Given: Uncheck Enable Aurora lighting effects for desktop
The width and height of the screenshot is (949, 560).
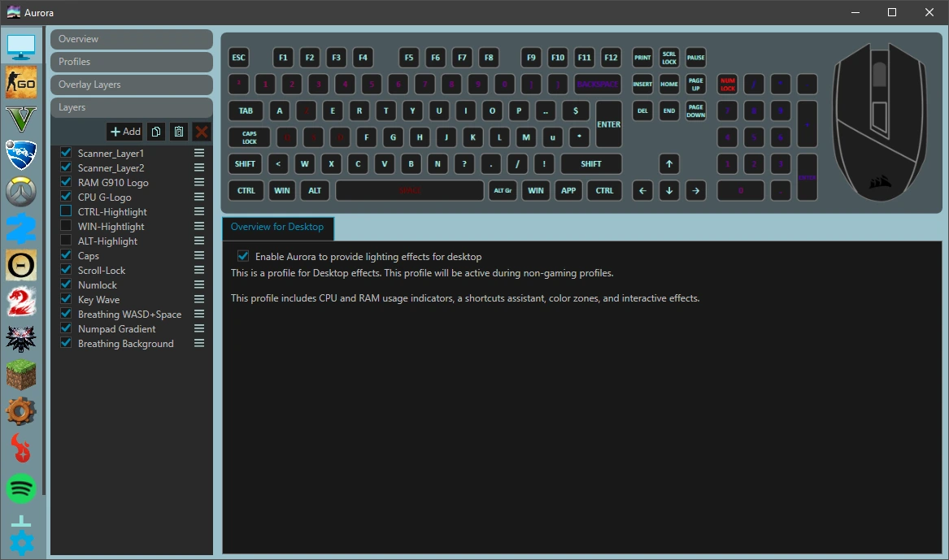Looking at the screenshot, I should click(243, 256).
